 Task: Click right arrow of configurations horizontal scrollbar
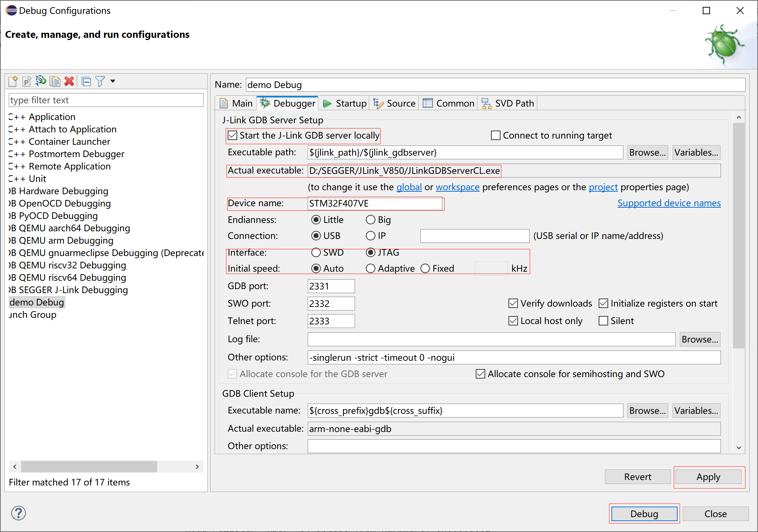pos(197,467)
